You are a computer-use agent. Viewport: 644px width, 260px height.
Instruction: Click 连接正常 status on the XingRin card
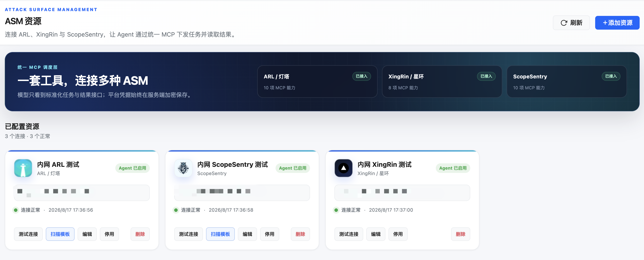tap(351, 210)
